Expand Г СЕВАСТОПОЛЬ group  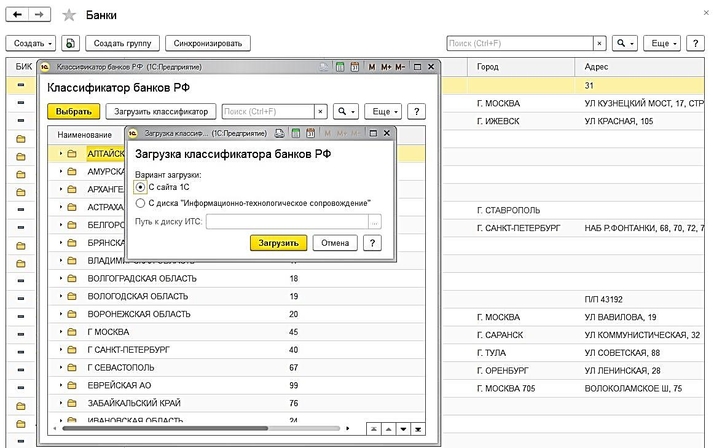tap(61, 367)
